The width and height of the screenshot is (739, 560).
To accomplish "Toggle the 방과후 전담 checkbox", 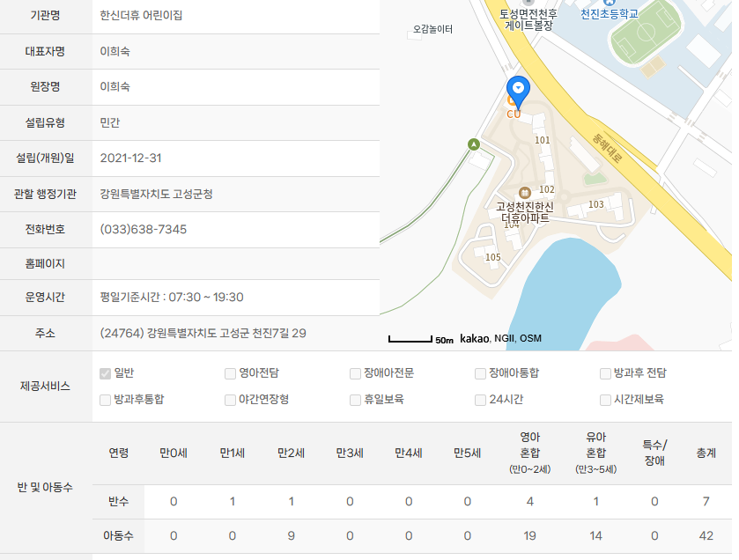I will (x=605, y=373).
